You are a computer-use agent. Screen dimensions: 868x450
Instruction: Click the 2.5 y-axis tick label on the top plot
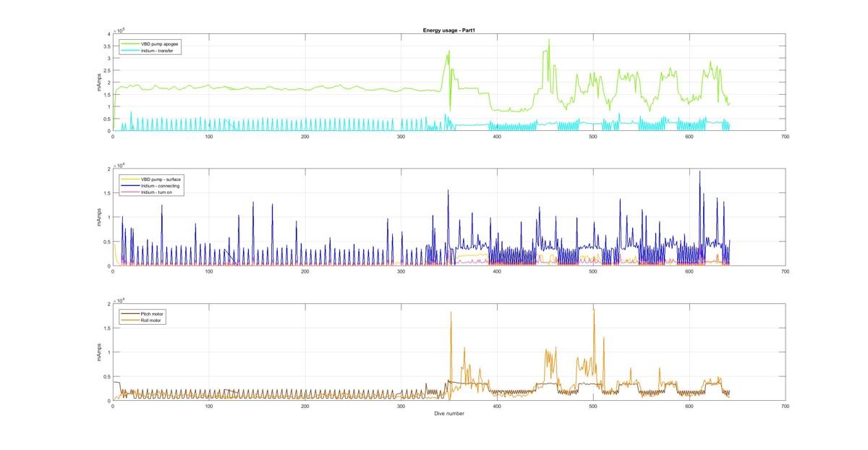[x=107, y=70]
